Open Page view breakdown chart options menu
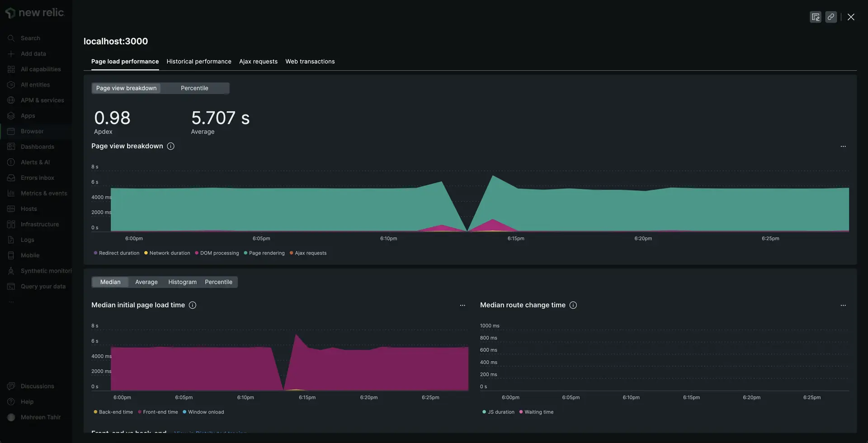This screenshot has height=443, width=868. tap(843, 146)
